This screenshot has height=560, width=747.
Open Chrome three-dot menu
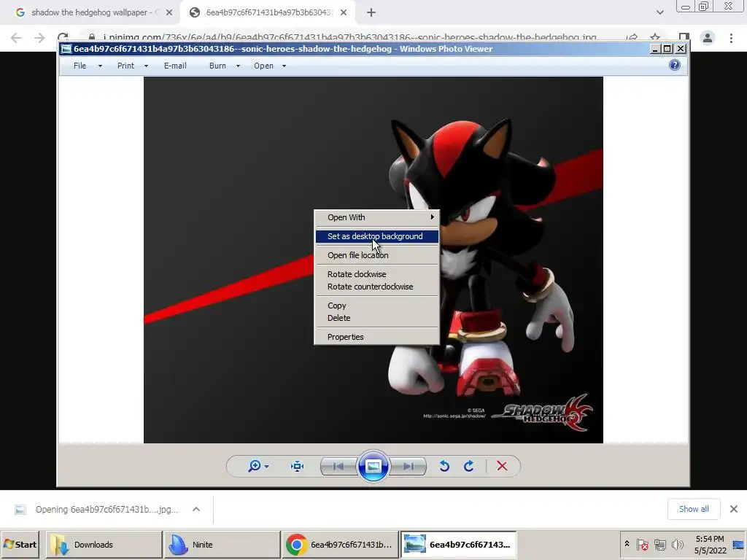point(731,38)
